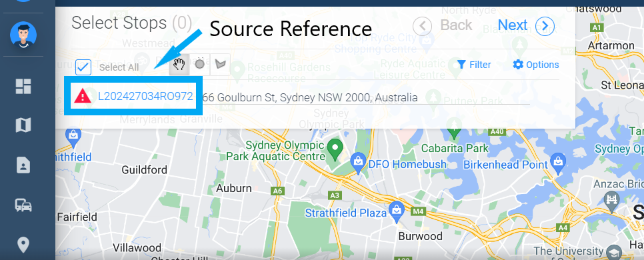The image size is (644, 260).
Task: Open the Filter options
Action: pos(474,65)
